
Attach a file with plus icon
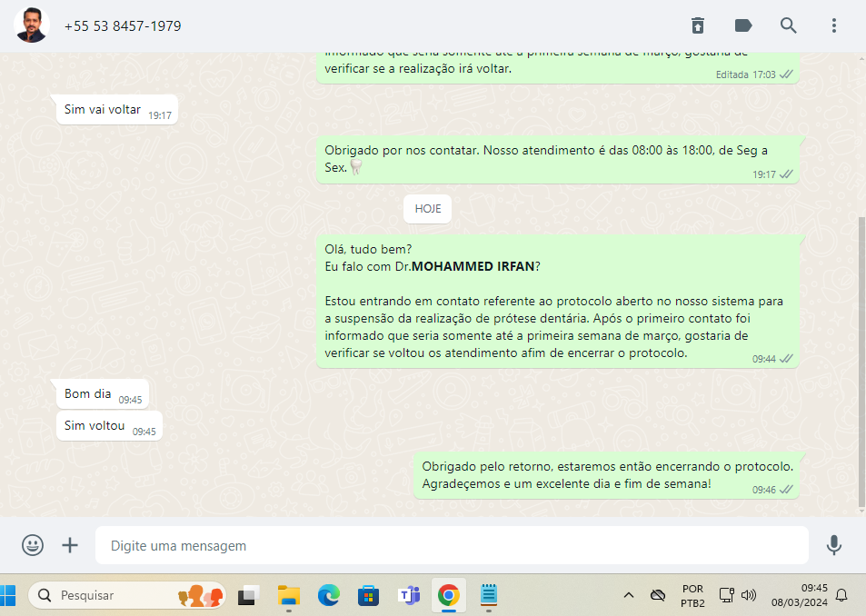(70, 545)
